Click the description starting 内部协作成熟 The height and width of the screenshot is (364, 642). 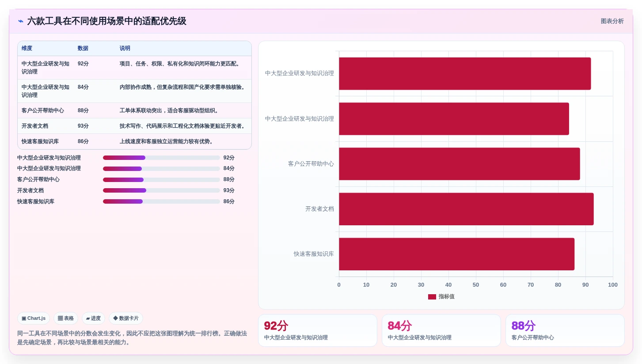coord(183,87)
